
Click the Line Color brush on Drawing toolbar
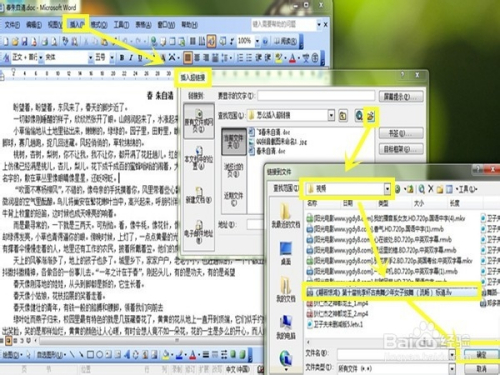click(x=180, y=354)
